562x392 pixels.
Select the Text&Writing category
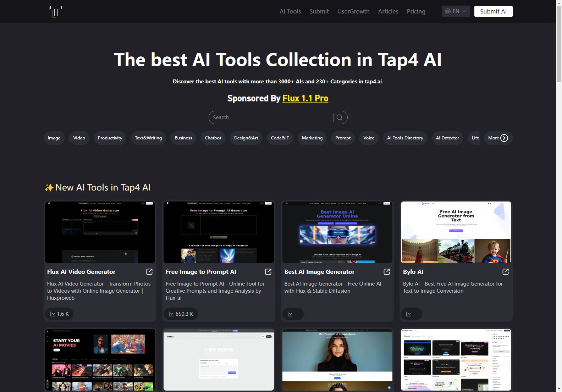[x=148, y=138]
